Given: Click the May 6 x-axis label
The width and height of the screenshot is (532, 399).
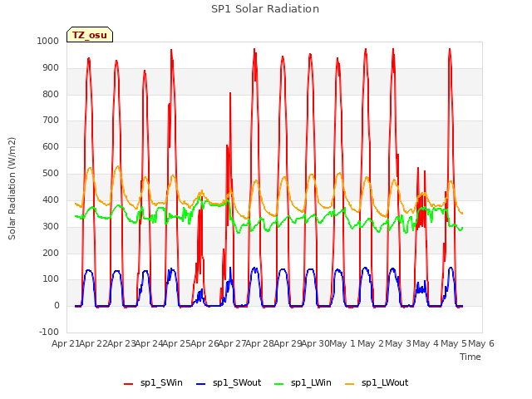Looking at the screenshot, I should click(481, 343).
